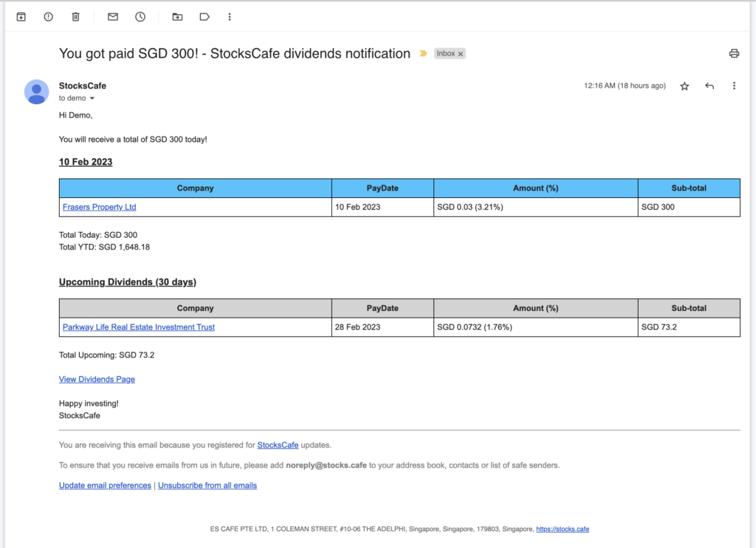
Task: Open View Dividends Page link
Action: 97,379
